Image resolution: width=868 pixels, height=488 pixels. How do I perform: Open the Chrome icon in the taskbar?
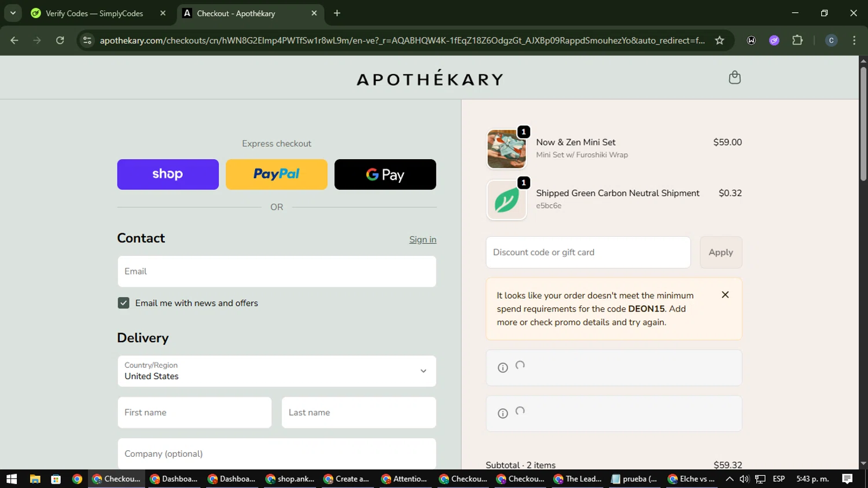point(77,479)
